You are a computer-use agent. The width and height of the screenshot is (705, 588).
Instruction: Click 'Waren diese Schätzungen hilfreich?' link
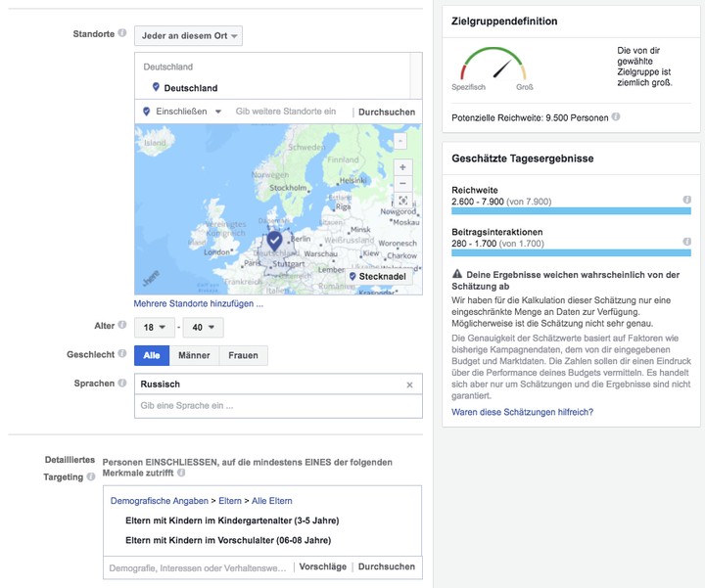(523, 412)
